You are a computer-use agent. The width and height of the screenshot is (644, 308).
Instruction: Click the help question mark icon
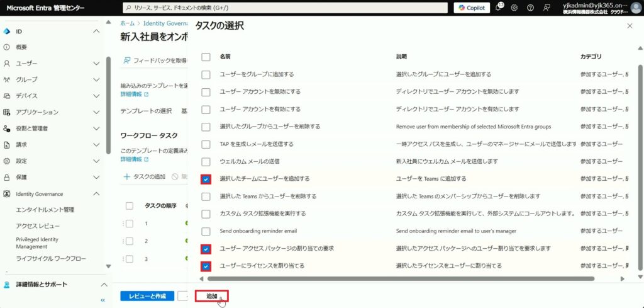(531, 8)
